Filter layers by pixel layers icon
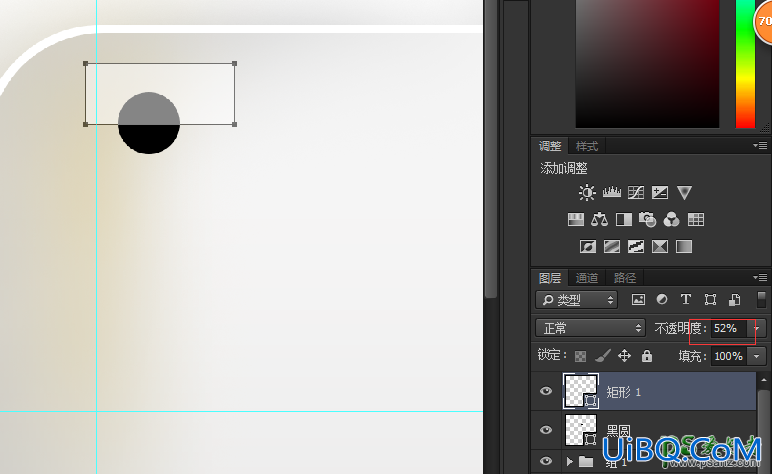 pos(638,299)
